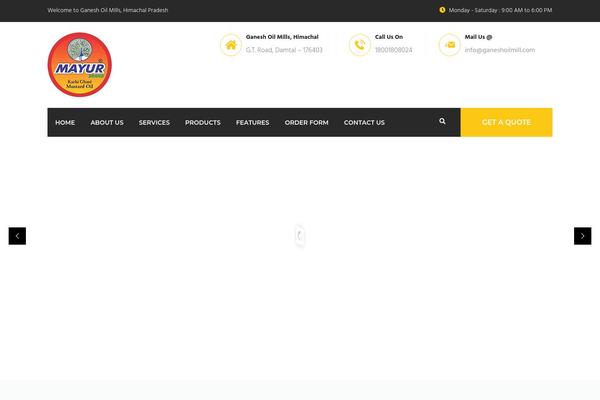Open the About Us menu item
This screenshot has width=600, height=400.
coord(107,122)
